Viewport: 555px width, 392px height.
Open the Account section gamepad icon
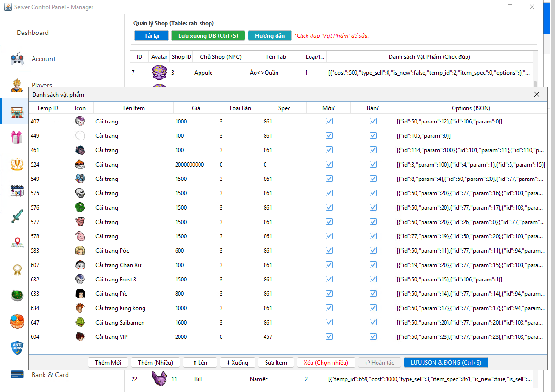pyautogui.click(x=17, y=59)
